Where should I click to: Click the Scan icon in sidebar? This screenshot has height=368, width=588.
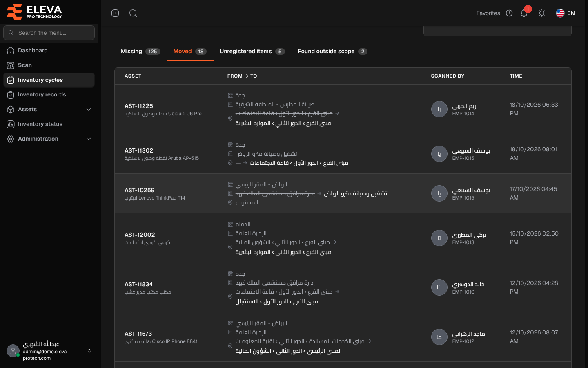point(11,65)
